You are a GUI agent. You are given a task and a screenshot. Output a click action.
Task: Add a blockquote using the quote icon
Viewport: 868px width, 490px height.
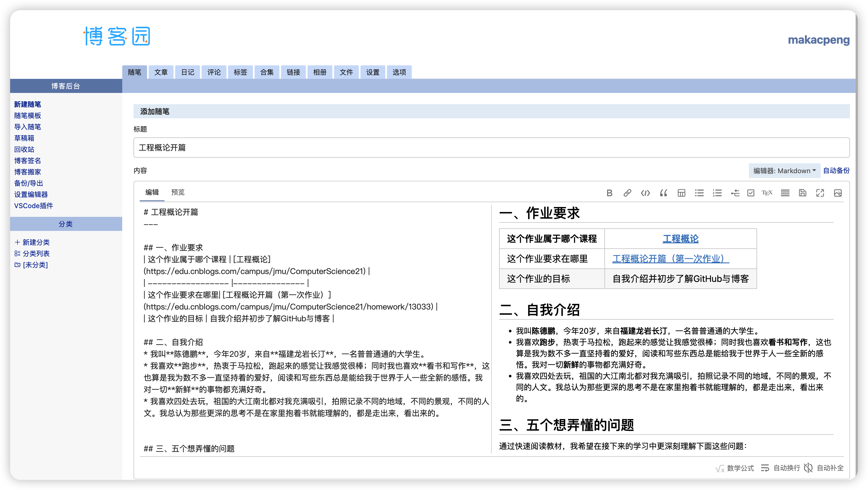tap(663, 193)
